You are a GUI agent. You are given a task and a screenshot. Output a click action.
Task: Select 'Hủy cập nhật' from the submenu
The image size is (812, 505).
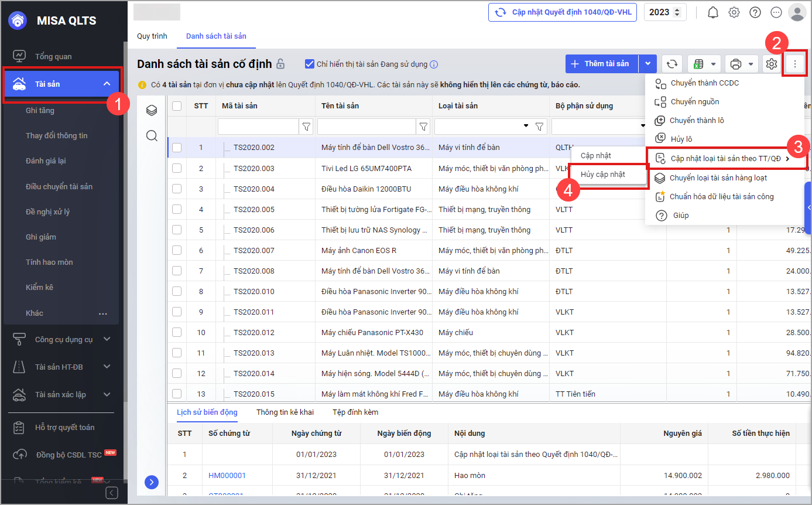(602, 175)
